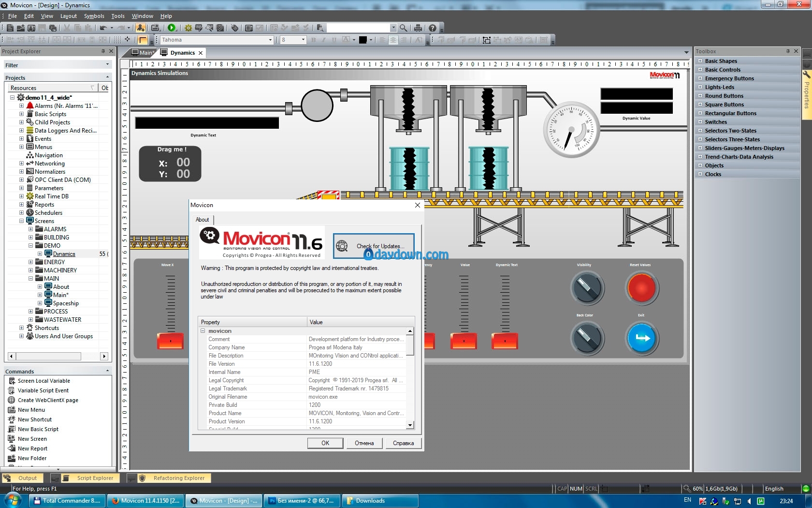Switch to the Main* document tab
The image size is (812, 508).
point(143,53)
